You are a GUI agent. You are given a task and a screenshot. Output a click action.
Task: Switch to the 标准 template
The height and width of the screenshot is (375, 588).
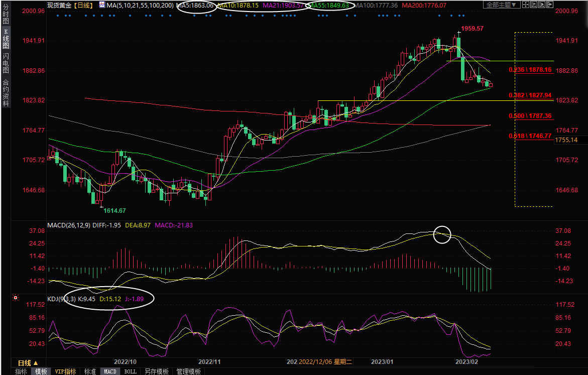click(x=90, y=371)
